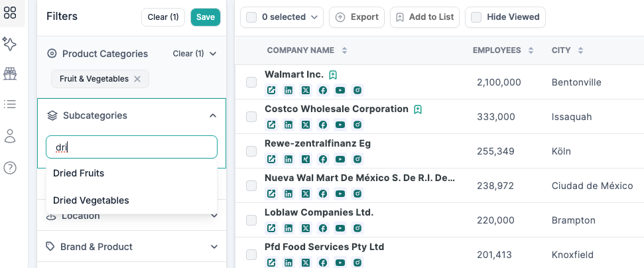Tick the checkbox for Costco Wholesale Corporation
The image size is (644, 268).
pyautogui.click(x=251, y=117)
